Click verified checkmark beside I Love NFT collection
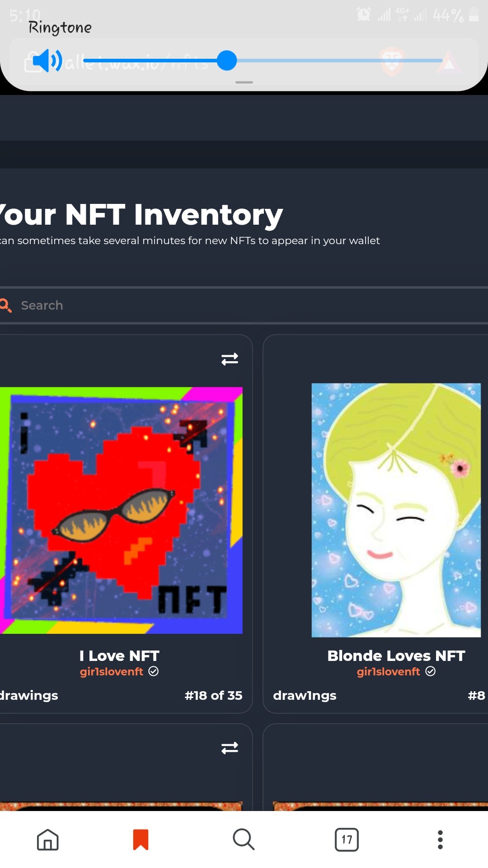Image resolution: width=488 pixels, height=868 pixels. [154, 671]
